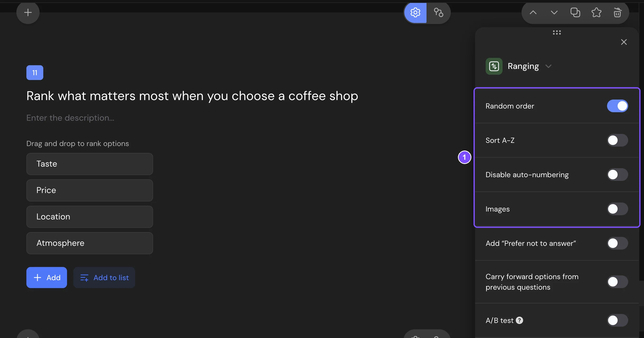Click the Ranging type icon

point(494,66)
